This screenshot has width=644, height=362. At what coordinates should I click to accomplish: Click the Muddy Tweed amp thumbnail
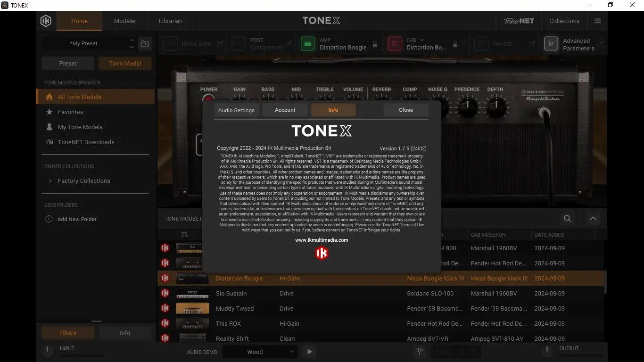[x=192, y=308]
